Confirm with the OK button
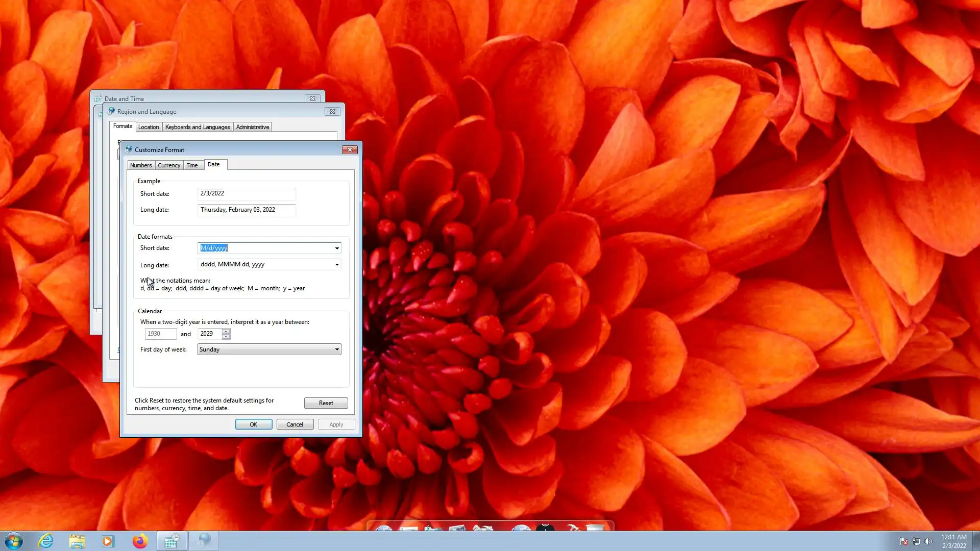Image resolution: width=980 pixels, height=551 pixels. (254, 424)
